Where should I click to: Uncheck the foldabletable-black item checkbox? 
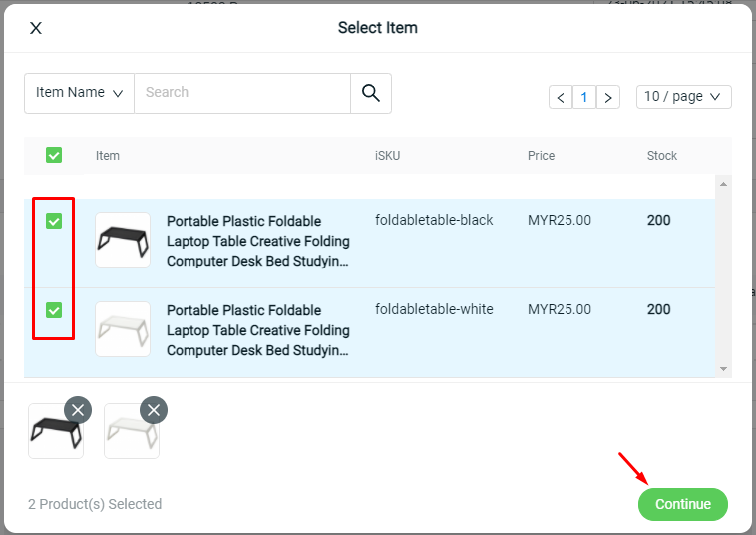click(x=54, y=221)
